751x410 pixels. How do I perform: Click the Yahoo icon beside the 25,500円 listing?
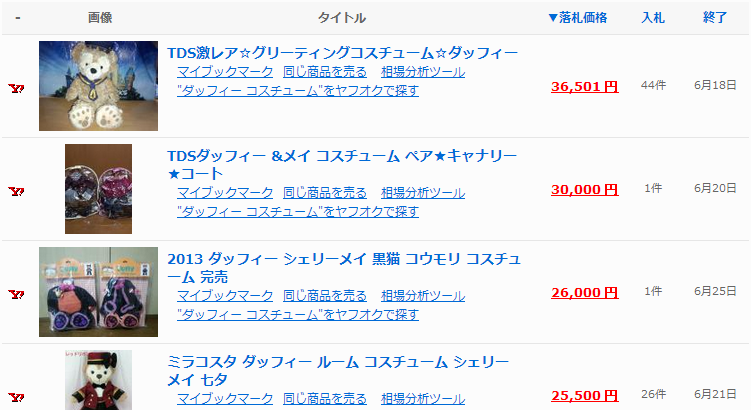[x=16, y=396]
